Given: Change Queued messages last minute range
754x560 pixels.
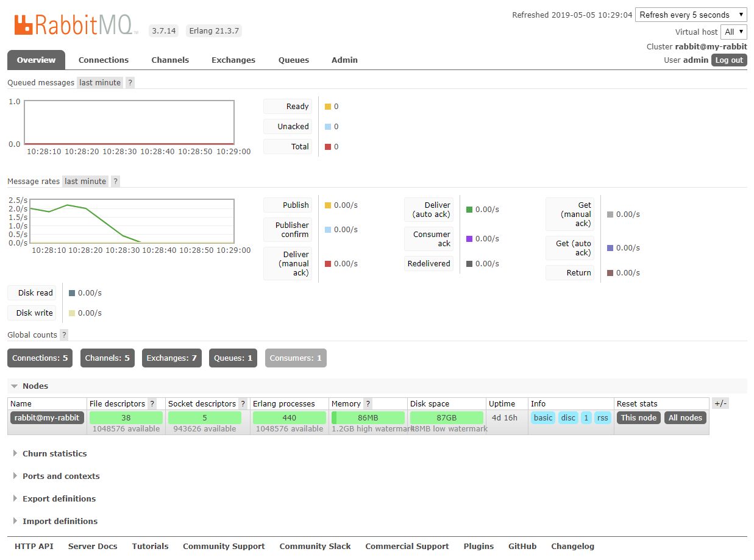Looking at the screenshot, I should point(99,83).
